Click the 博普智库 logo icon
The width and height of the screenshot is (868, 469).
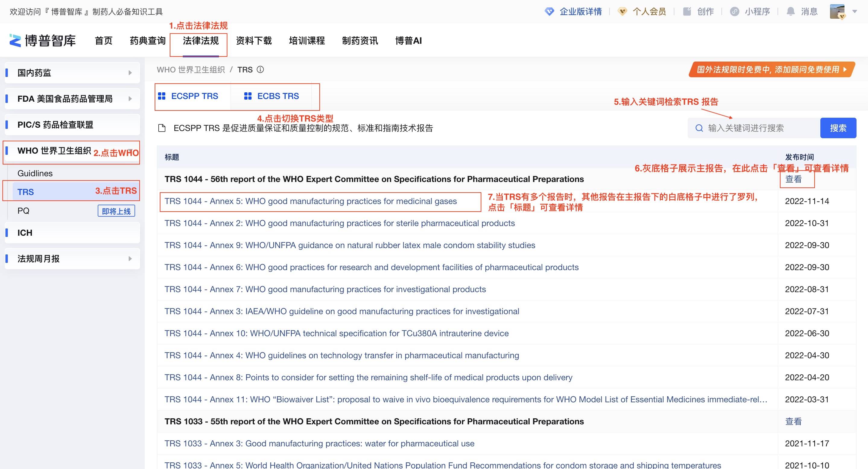point(15,41)
